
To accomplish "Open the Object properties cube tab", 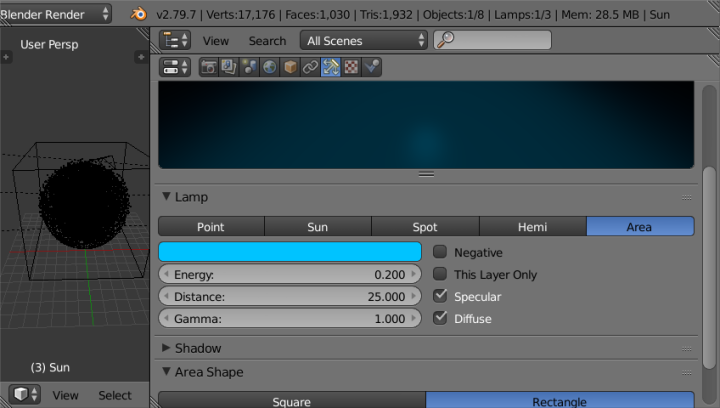I will pyautogui.click(x=290, y=67).
